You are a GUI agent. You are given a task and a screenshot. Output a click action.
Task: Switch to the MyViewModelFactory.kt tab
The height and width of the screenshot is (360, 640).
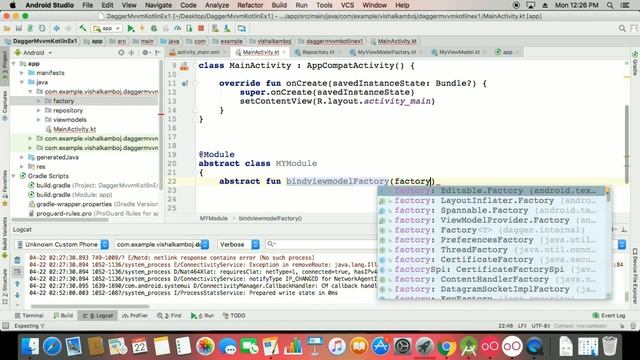387,52
